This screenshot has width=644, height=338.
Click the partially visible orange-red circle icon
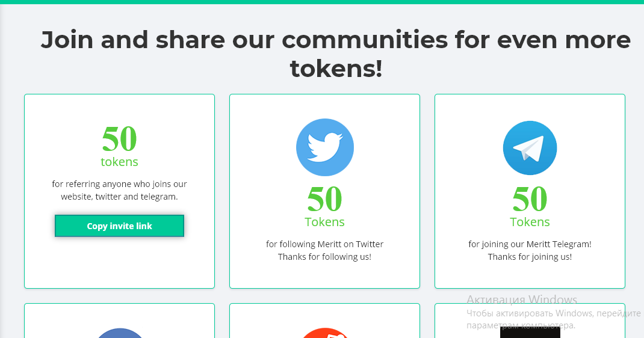324,333
